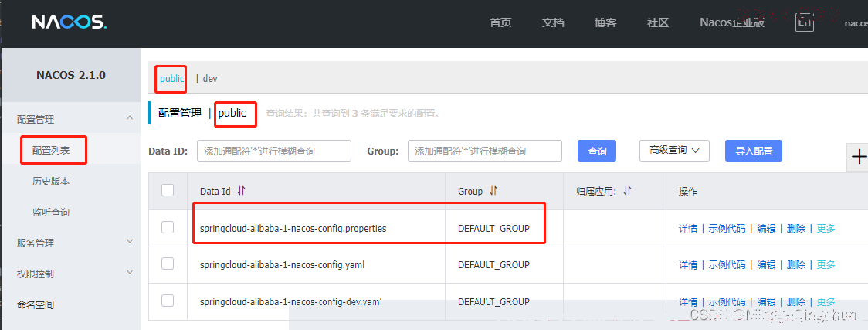Click the NACOS 2.1.0 version label
The image size is (868, 330).
pos(71,75)
